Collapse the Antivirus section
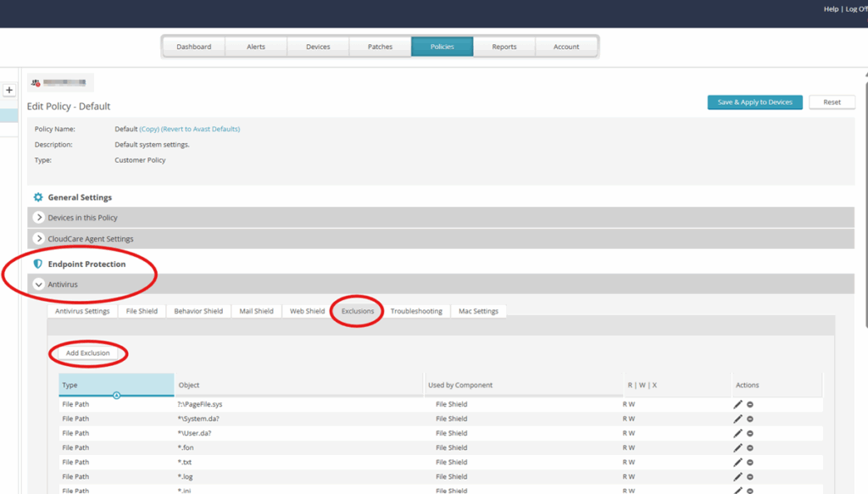 pos(39,285)
